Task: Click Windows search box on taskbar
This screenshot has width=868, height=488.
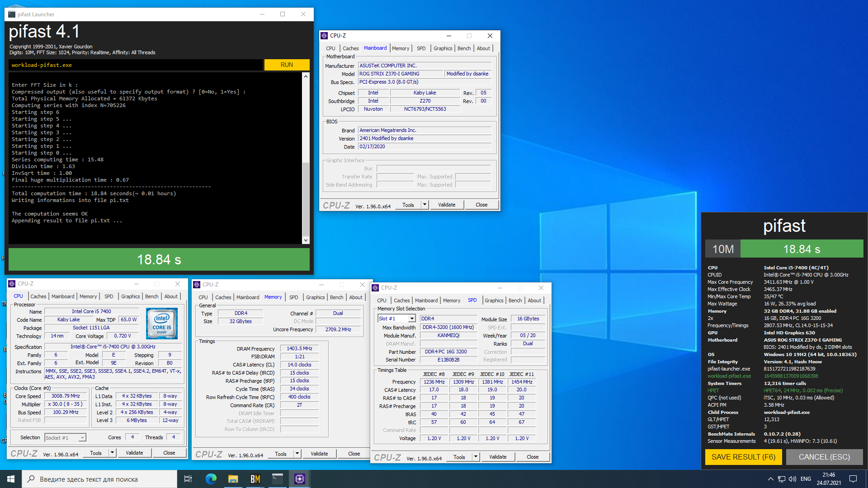Action: tap(99, 479)
